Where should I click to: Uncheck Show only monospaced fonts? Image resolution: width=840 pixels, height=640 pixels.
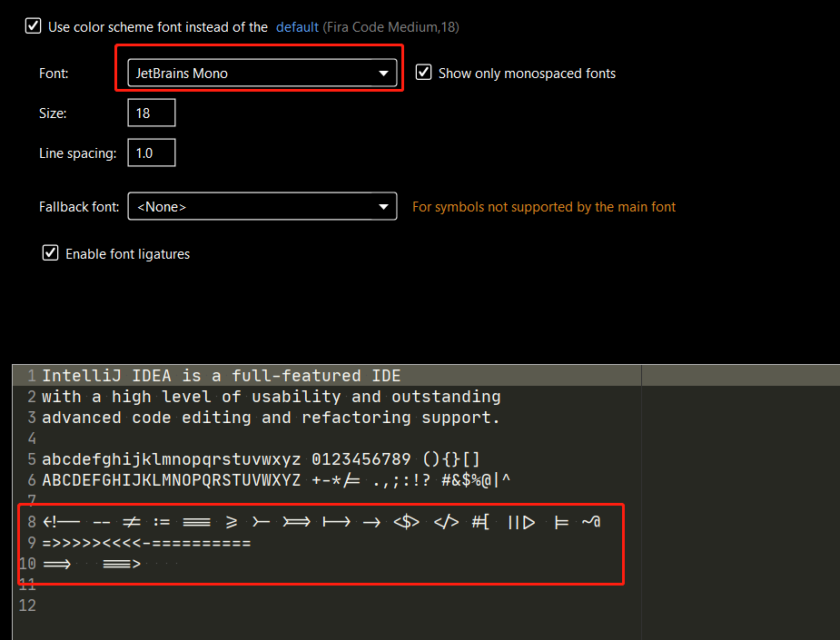pos(423,73)
